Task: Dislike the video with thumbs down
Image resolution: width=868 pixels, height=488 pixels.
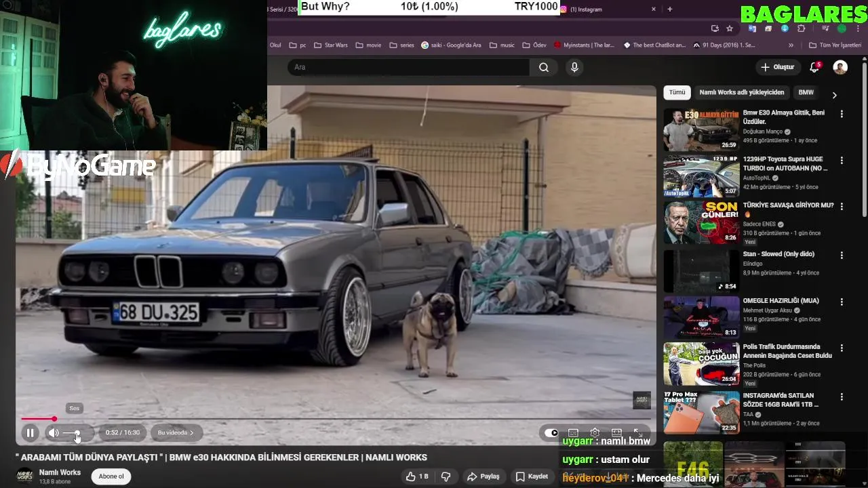Action: point(446,476)
